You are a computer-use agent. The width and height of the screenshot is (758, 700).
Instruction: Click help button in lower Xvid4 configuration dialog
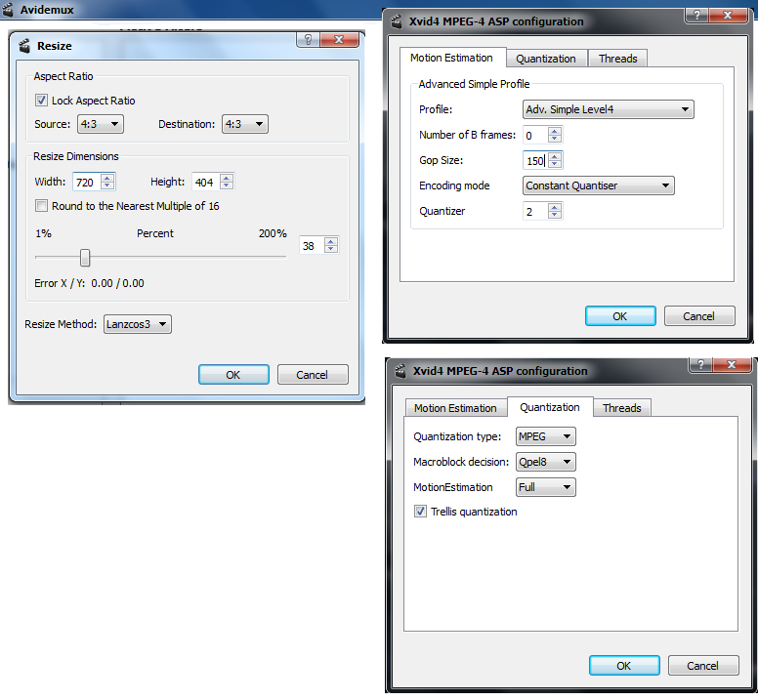[x=700, y=365]
